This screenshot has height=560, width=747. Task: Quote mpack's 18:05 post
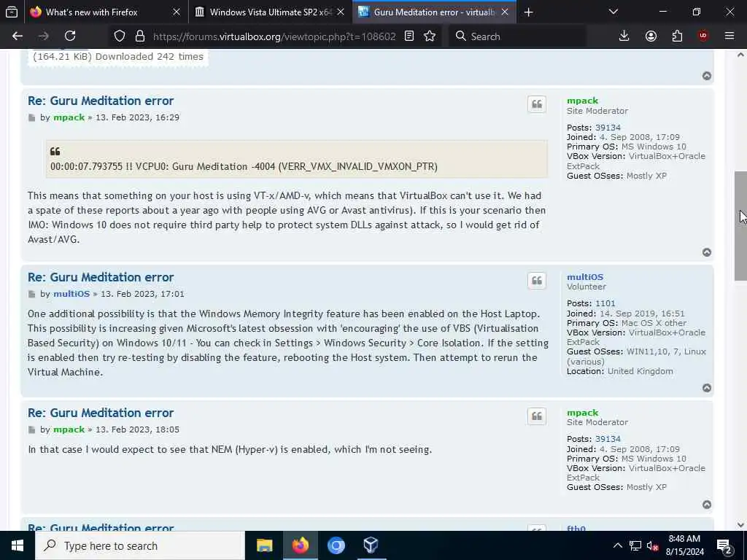coord(537,416)
